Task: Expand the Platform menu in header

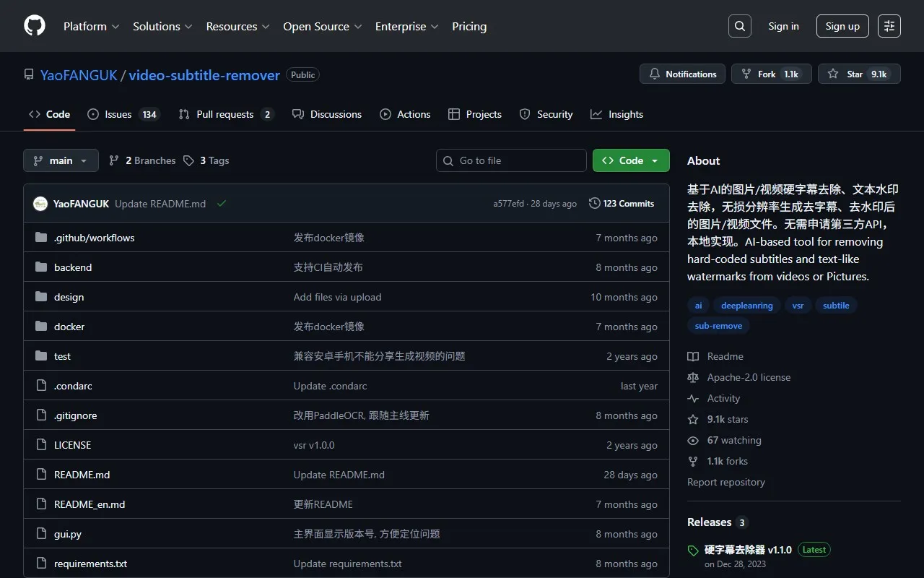Action: pyautogui.click(x=90, y=26)
